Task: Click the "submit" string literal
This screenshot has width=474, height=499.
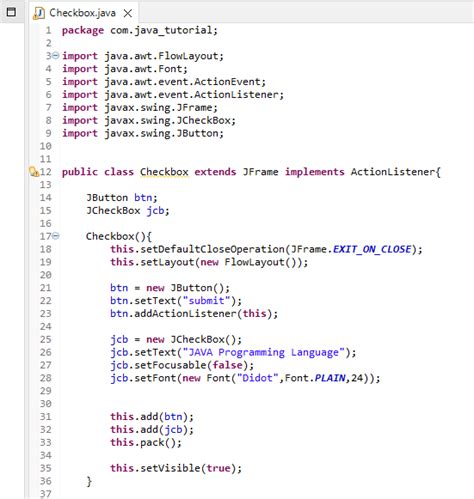Action: (206, 301)
